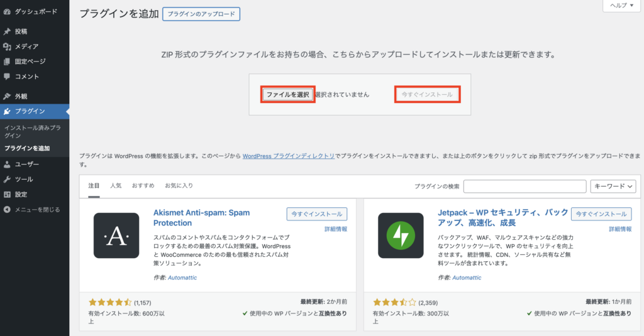Click the Jetpack plugin logo thumbnail
644x336 pixels.
click(401, 236)
